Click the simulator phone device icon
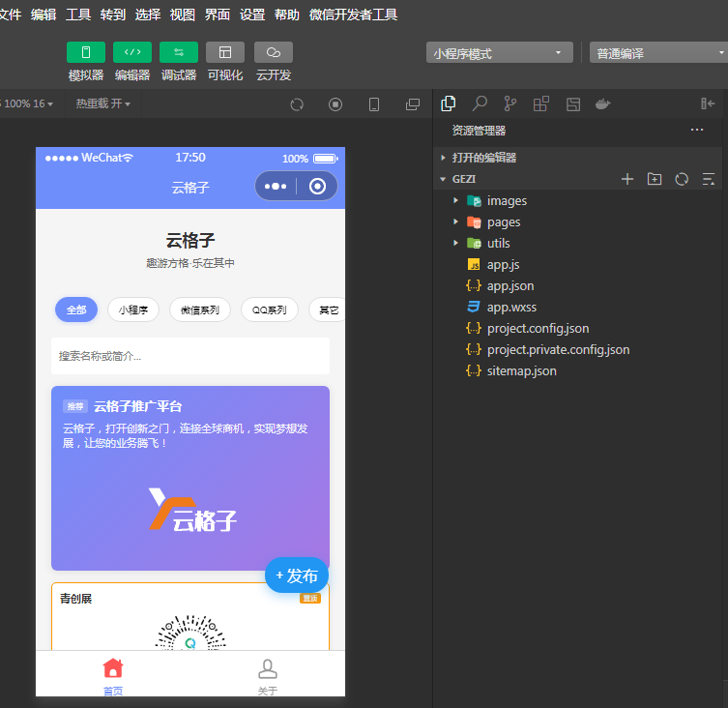 tap(374, 104)
